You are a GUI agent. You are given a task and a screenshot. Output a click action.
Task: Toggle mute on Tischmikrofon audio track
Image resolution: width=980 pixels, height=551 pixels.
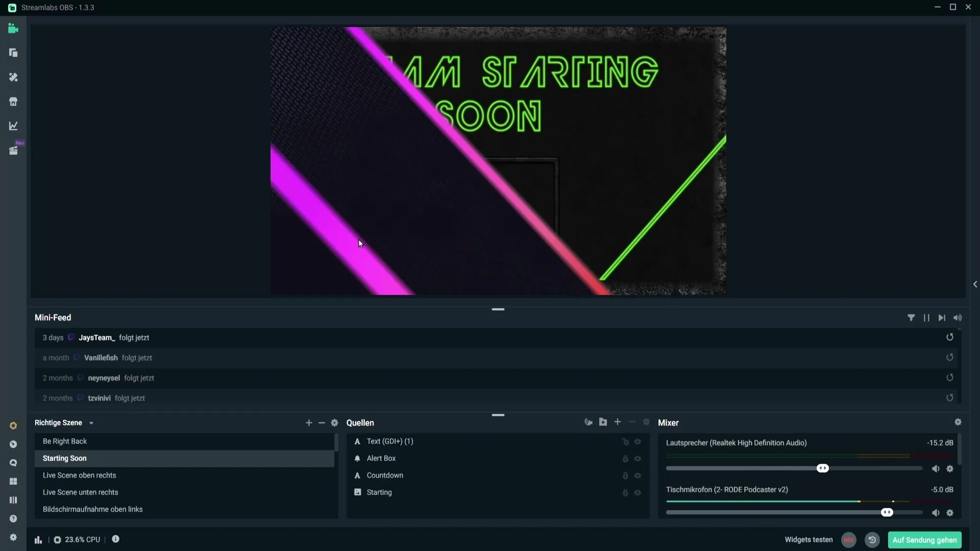tap(936, 512)
